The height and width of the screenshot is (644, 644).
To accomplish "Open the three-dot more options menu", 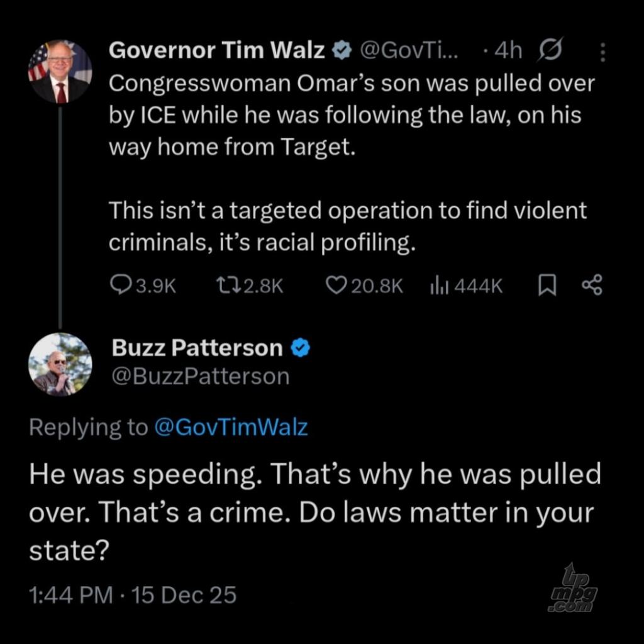I will click(602, 52).
